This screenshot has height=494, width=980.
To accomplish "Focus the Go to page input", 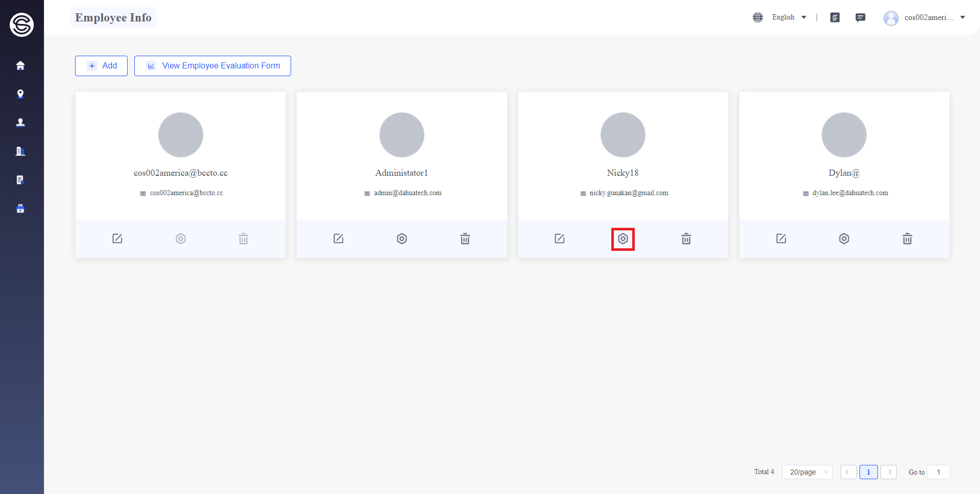I will [939, 472].
